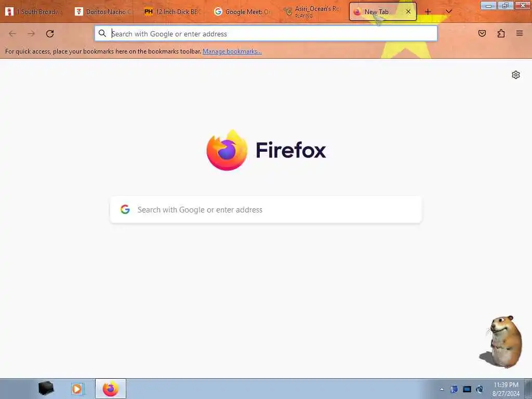Show hidden system tray icons arrow
This screenshot has width=532, height=399.
click(x=442, y=390)
